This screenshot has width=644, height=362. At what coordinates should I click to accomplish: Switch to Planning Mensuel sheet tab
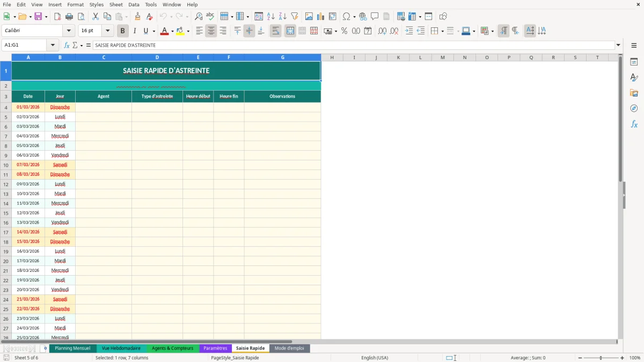72,349
